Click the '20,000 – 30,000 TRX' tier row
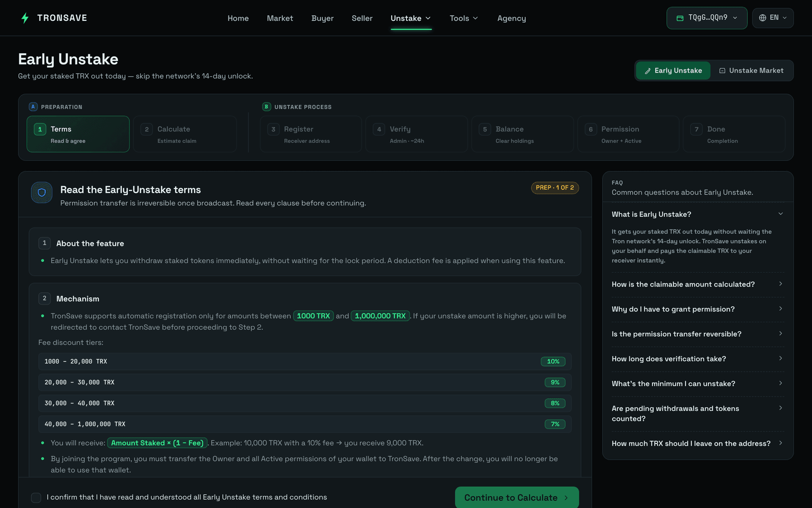Screen dimensions: 812x508 pos(305,383)
